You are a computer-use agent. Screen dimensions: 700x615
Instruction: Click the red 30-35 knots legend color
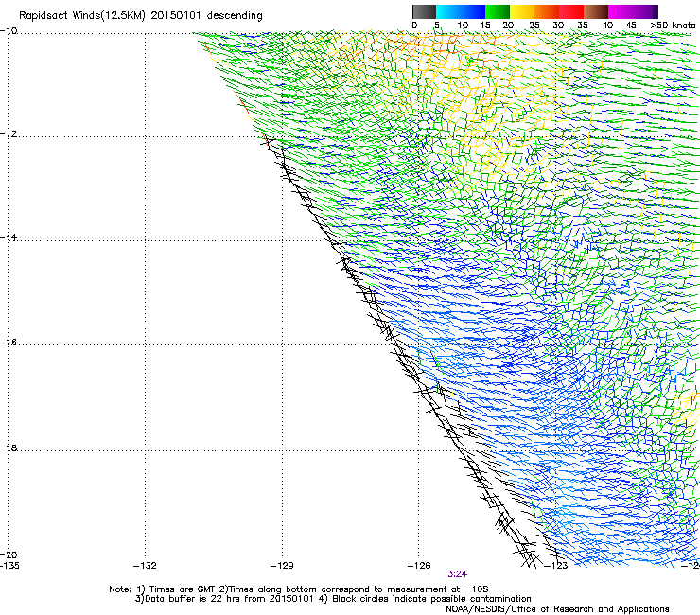[571, 11]
